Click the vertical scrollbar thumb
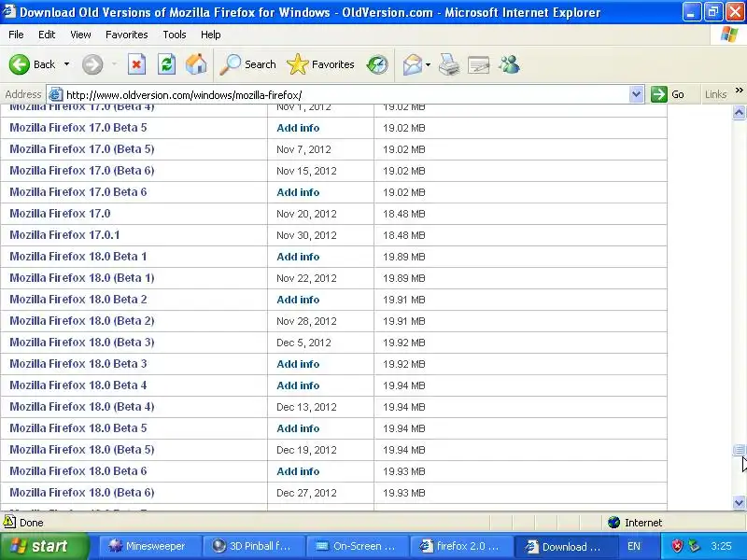This screenshot has height=560, width=747. [739, 450]
